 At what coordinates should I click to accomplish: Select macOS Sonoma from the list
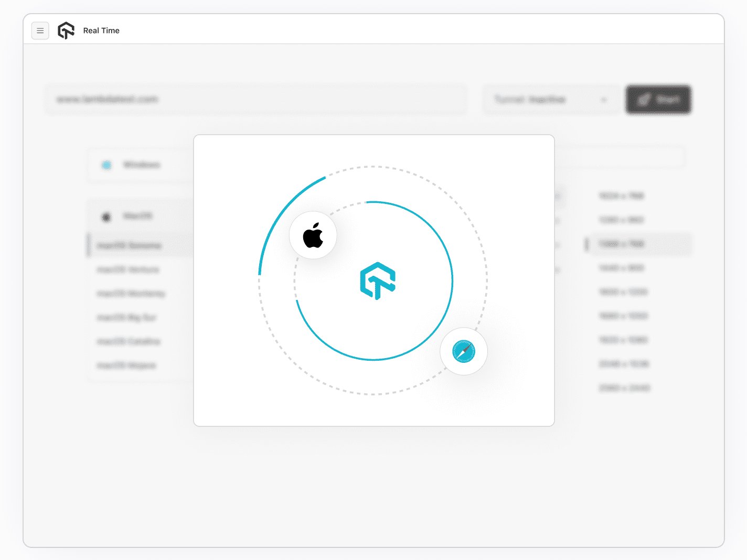(x=130, y=245)
